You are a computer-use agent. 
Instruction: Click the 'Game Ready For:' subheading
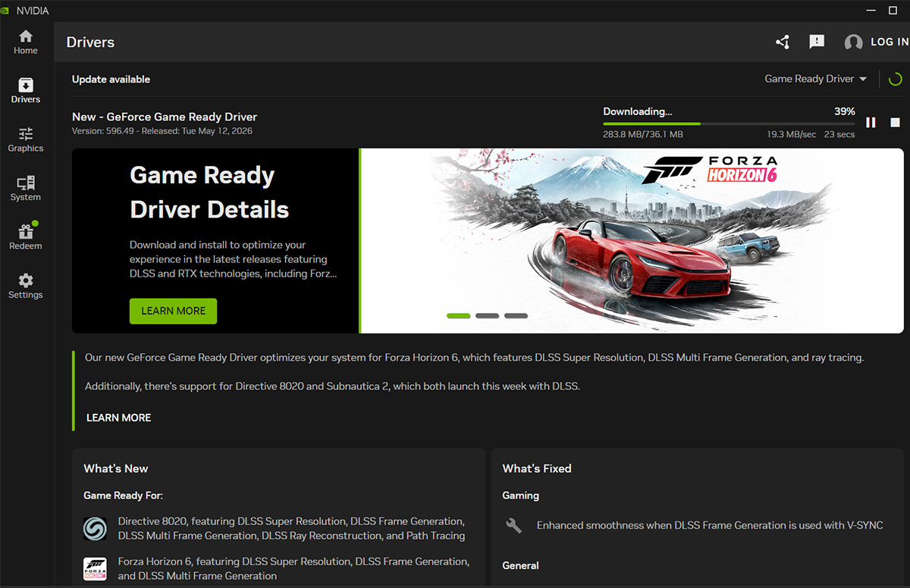123,496
